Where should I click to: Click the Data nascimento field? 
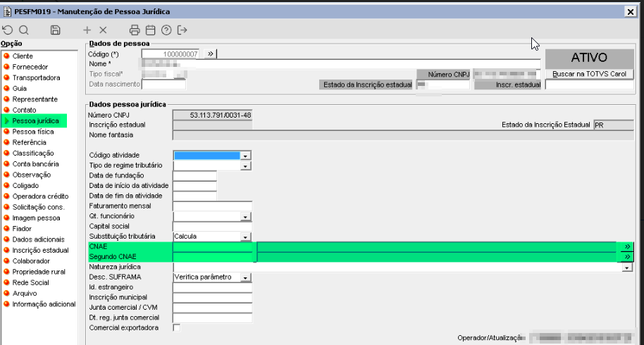tap(163, 84)
